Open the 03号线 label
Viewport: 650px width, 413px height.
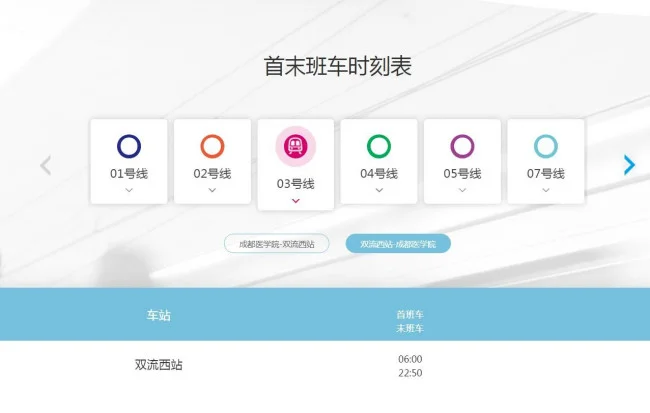click(x=296, y=184)
